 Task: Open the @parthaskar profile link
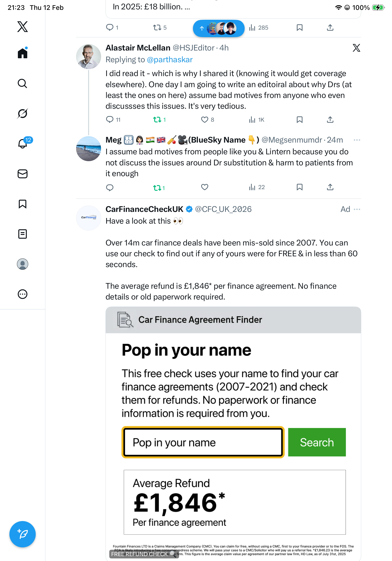170,60
